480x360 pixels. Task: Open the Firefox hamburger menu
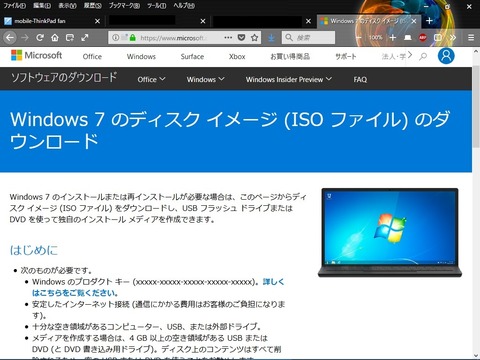point(471,38)
